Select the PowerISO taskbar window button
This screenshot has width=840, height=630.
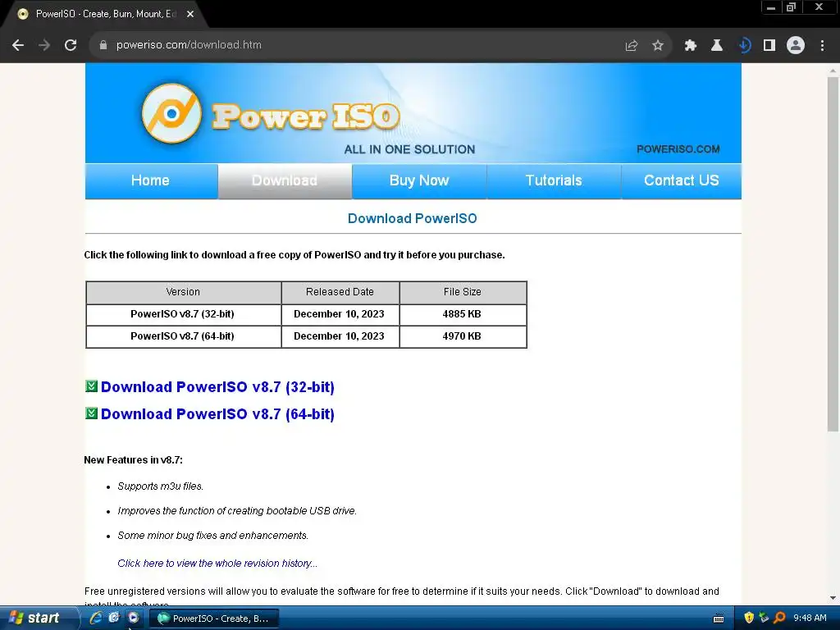pyautogui.click(x=213, y=619)
